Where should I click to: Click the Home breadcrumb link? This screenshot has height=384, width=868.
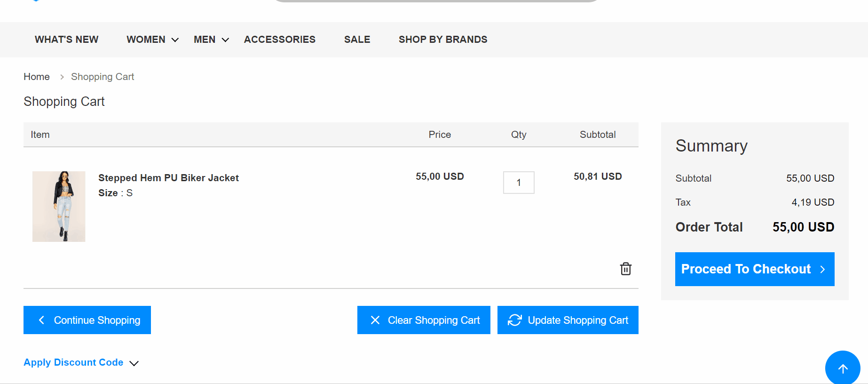[37, 77]
